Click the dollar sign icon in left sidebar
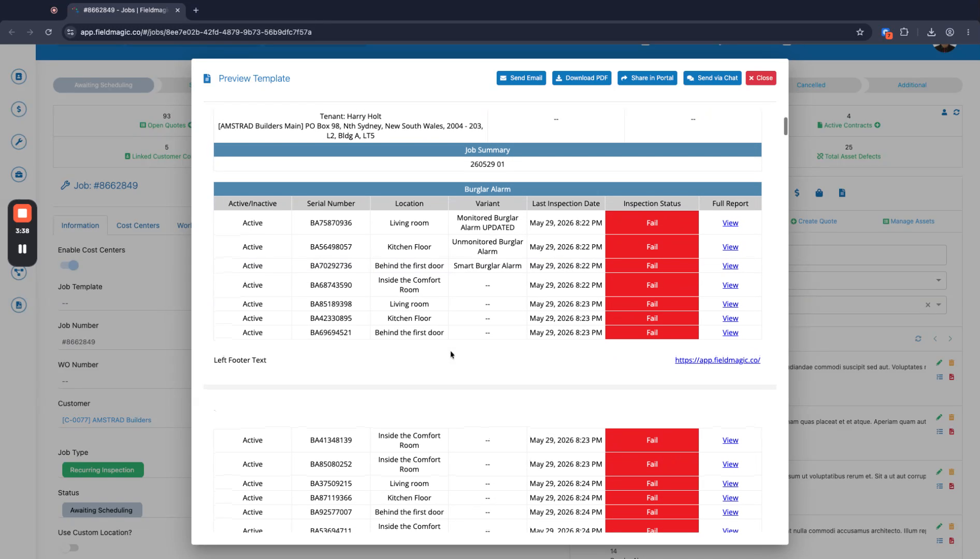Viewport: 980px width, 559px height. click(x=19, y=109)
